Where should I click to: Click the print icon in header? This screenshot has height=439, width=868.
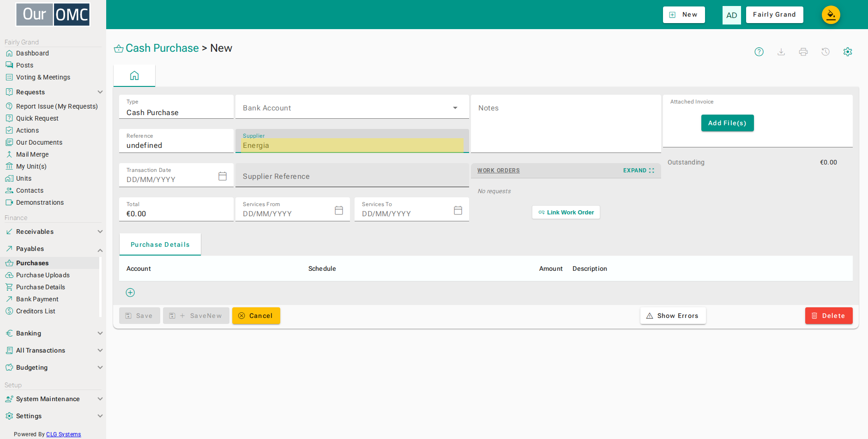(803, 52)
